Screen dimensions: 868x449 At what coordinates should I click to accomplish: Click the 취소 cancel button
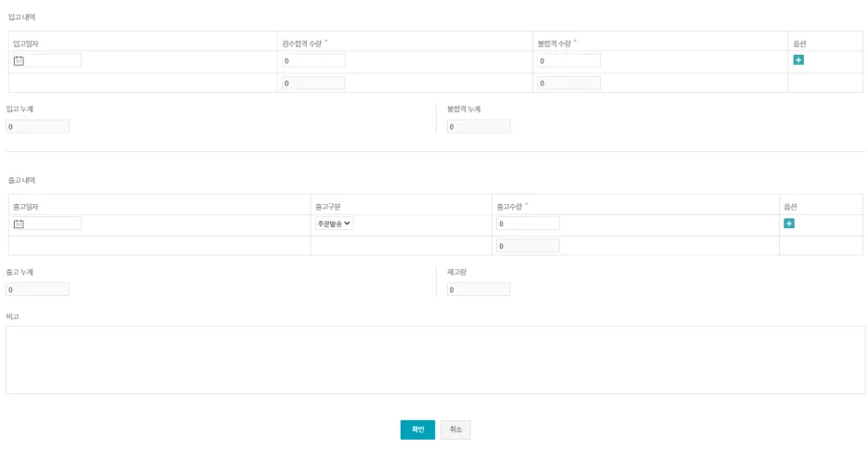coord(455,430)
